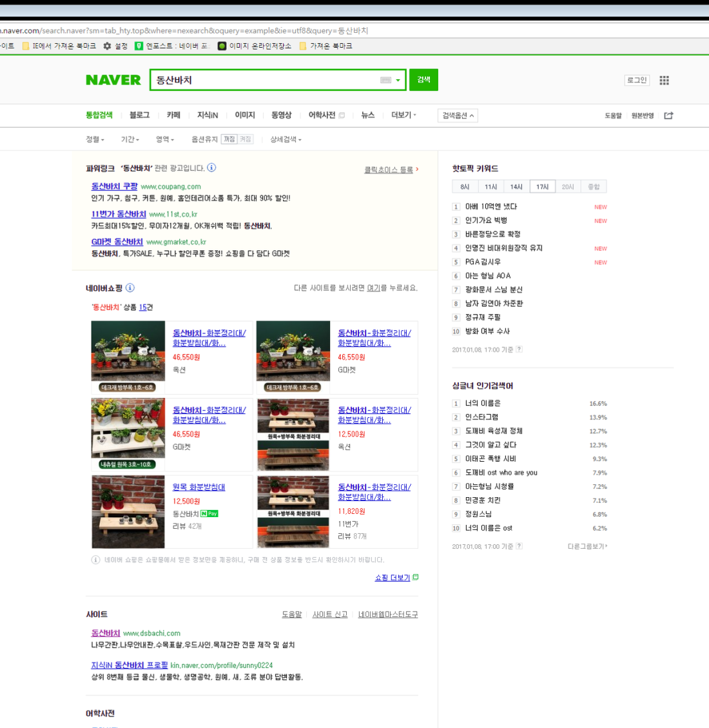This screenshot has height=728, width=709.
Task: Click the help icon under 싱글녀 인기검색어 list
Action: coord(520,546)
